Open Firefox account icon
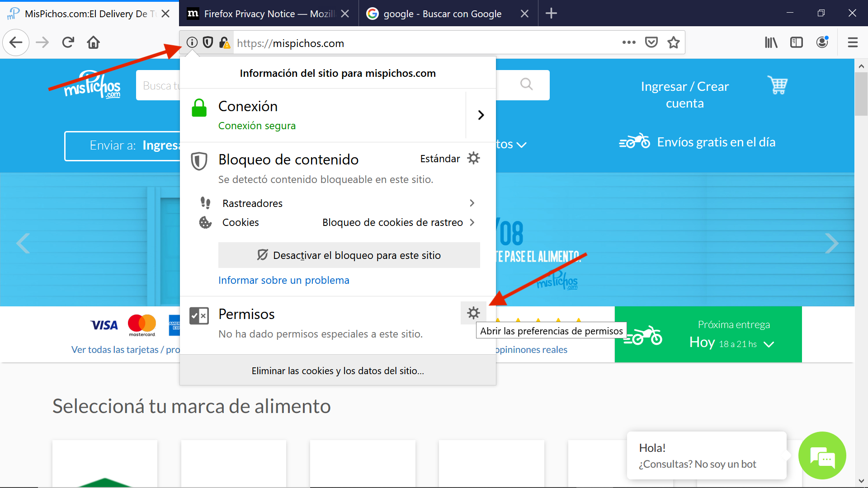Viewport: 868px width, 488px height. pyautogui.click(x=822, y=42)
